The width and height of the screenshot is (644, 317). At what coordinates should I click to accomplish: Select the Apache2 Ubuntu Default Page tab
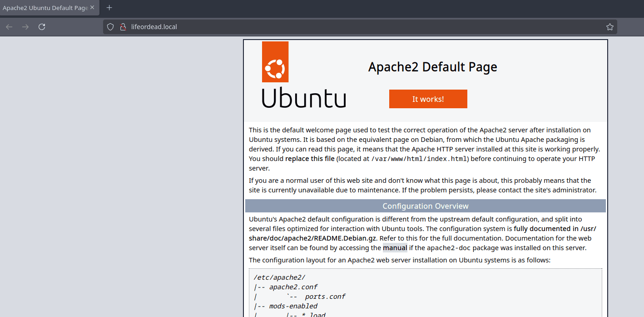tap(45, 8)
